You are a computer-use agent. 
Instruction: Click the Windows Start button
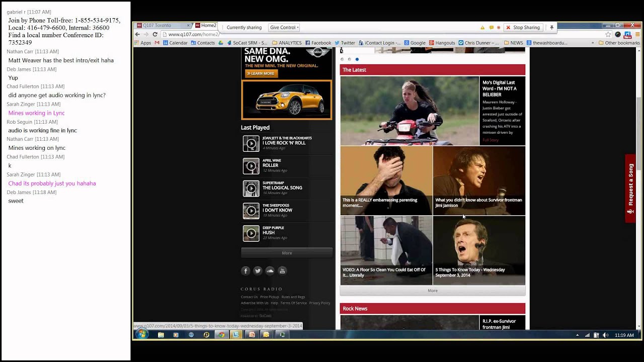[x=141, y=334]
